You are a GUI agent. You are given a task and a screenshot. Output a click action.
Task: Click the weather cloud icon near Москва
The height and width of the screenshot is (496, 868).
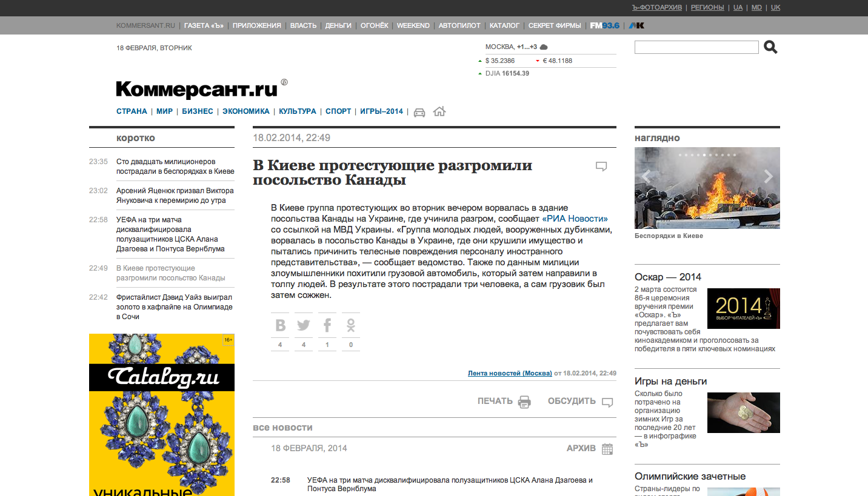(544, 47)
